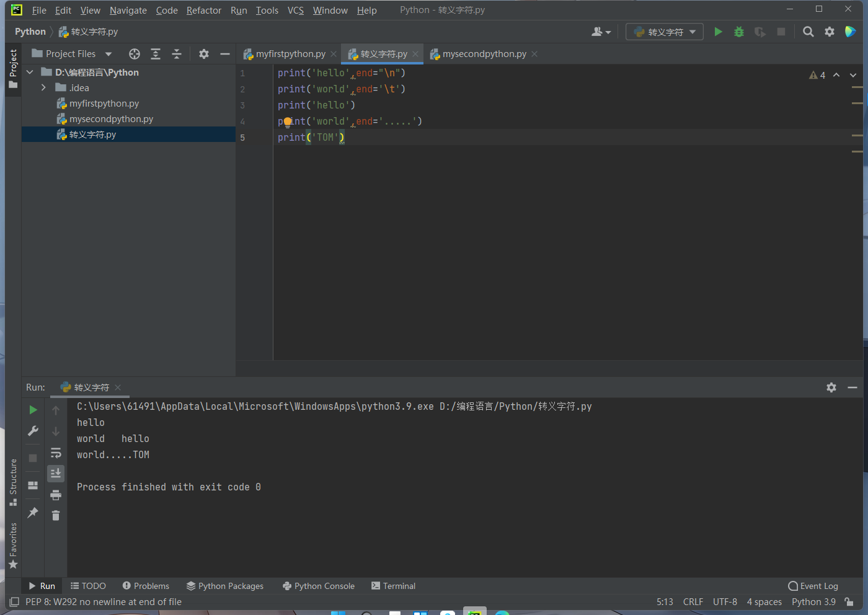Click the stop square in Run panel
This screenshot has height=615, width=868.
33,458
